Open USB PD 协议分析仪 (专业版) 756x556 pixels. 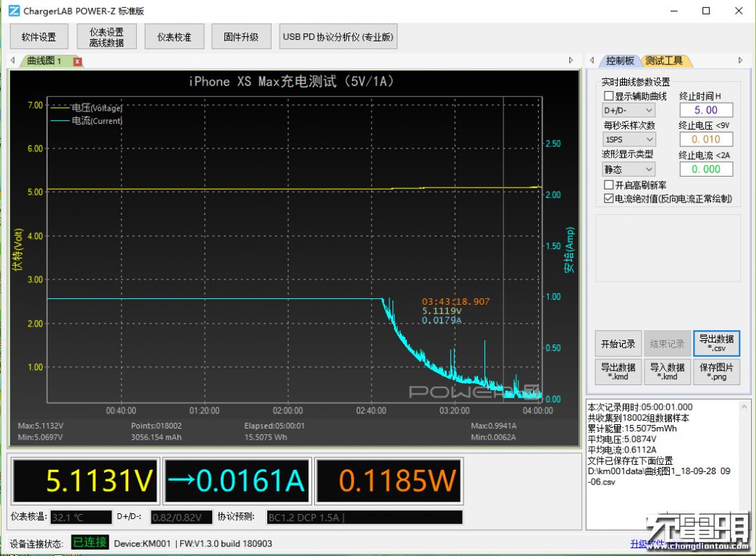(338, 37)
